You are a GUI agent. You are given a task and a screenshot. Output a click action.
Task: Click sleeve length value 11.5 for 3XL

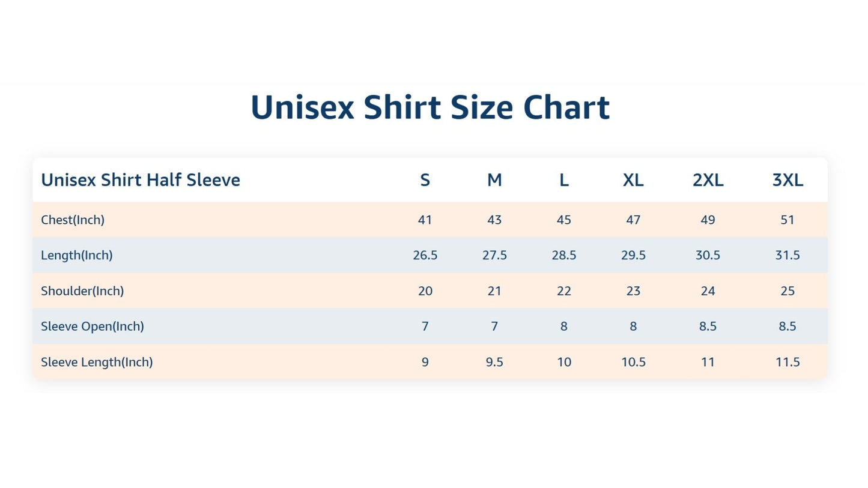(x=788, y=362)
